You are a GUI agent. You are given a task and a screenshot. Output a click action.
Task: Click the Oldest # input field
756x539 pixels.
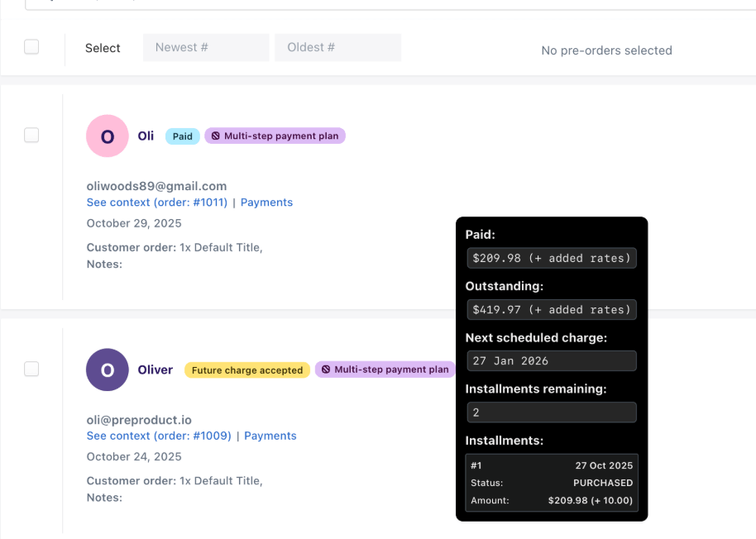point(337,47)
